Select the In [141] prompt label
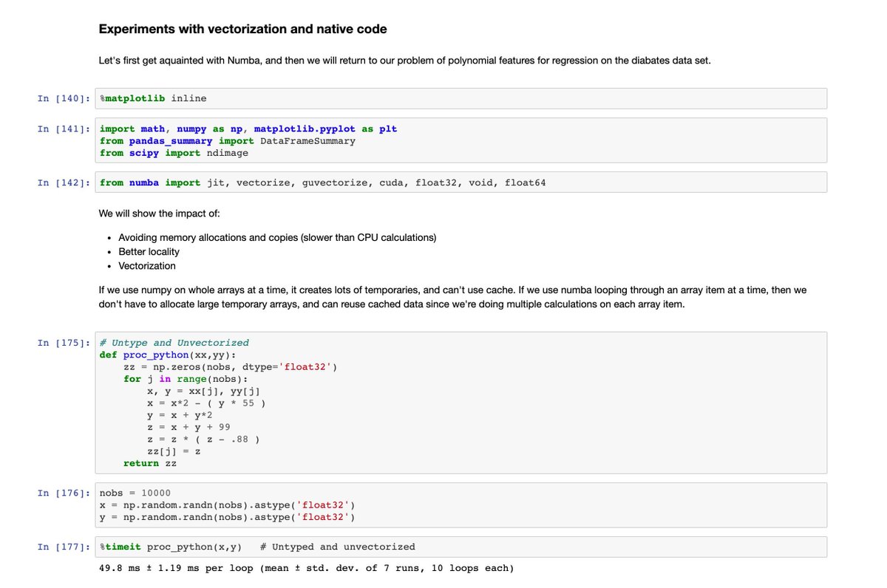887x588 pixels. 65,129
